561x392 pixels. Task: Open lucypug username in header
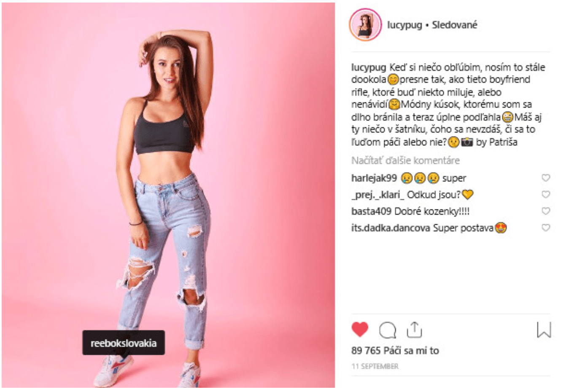point(405,25)
